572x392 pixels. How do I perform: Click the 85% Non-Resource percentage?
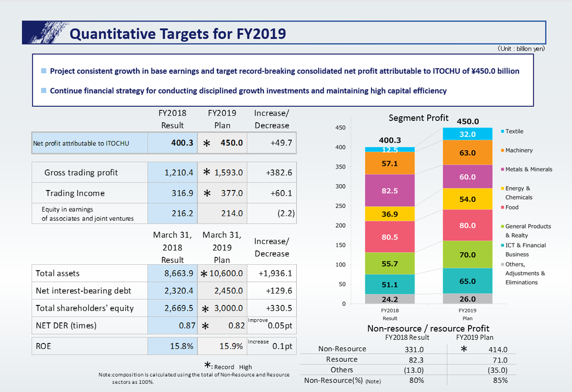pyautogui.click(x=501, y=381)
